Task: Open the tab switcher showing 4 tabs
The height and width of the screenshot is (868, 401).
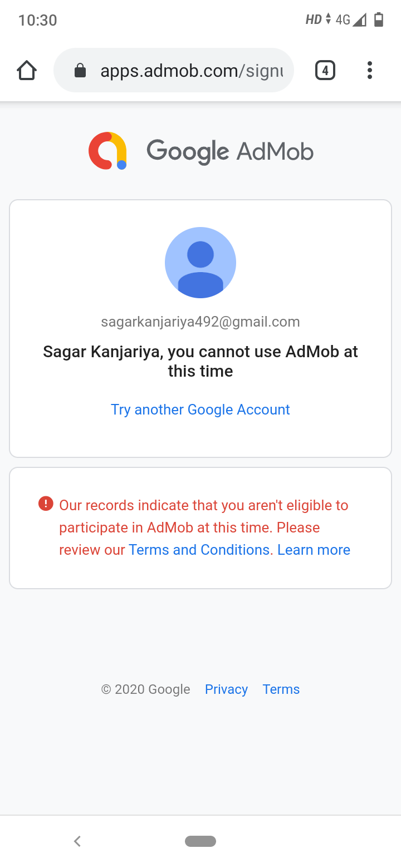Action: coord(325,71)
